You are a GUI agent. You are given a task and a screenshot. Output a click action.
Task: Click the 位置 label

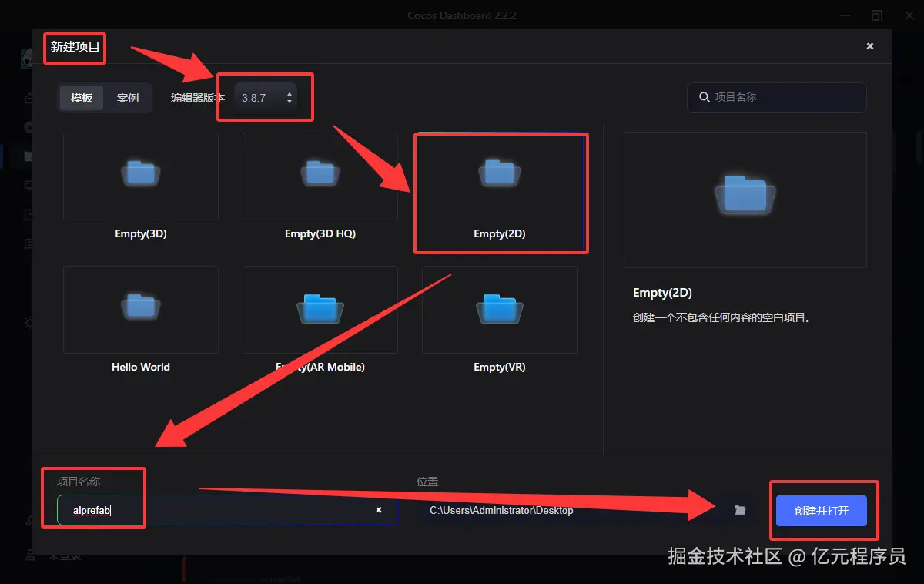[x=427, y=482]
